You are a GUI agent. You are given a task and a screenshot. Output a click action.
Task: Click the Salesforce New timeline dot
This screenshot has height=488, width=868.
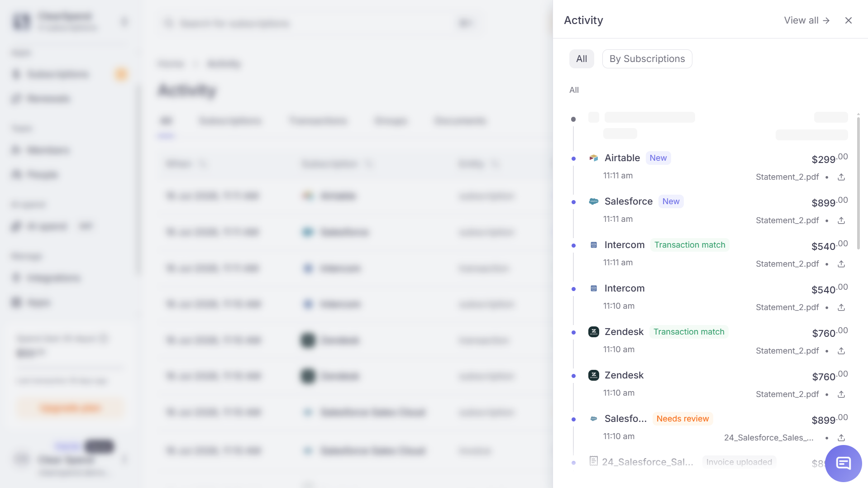pyautogui.click(x=573, y=202)
